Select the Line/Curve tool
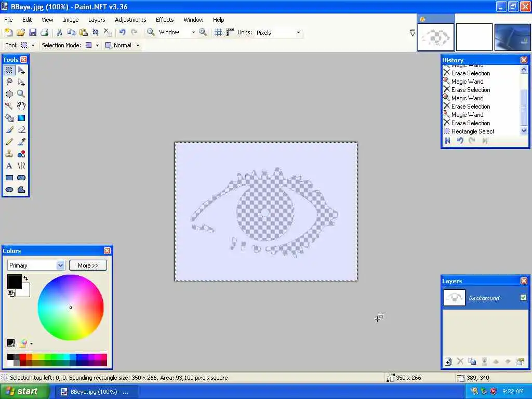The image size is (532, 399). pos(21,166)
